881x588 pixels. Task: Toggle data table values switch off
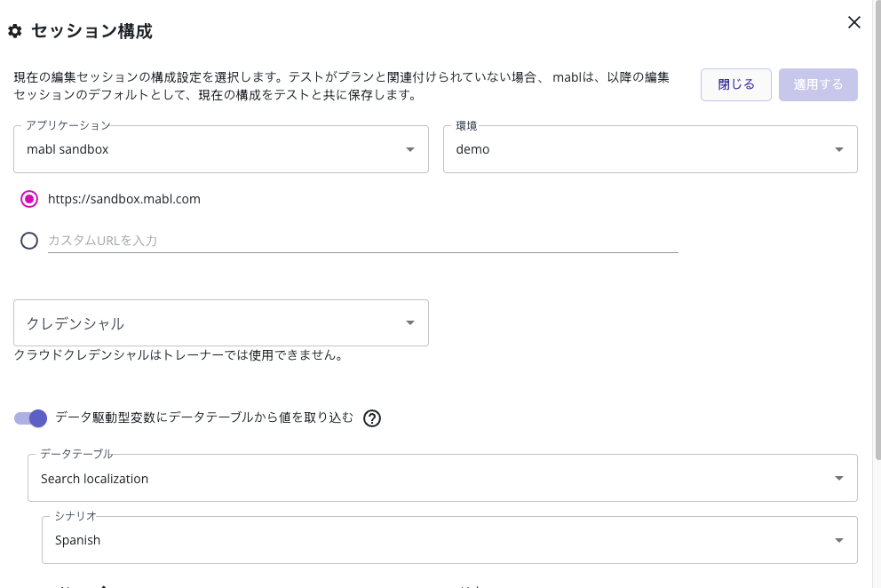click(x=31, y=418)
